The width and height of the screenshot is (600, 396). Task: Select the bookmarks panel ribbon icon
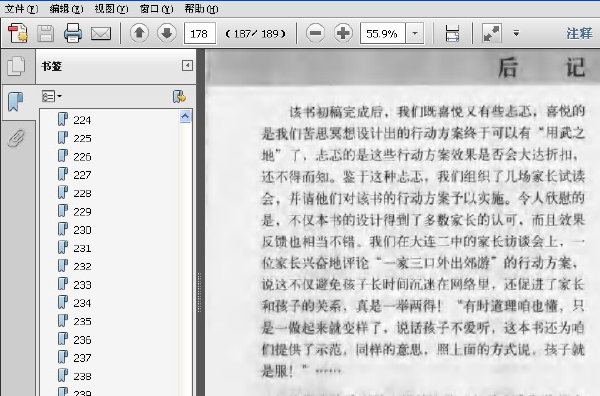coord(16,102)
